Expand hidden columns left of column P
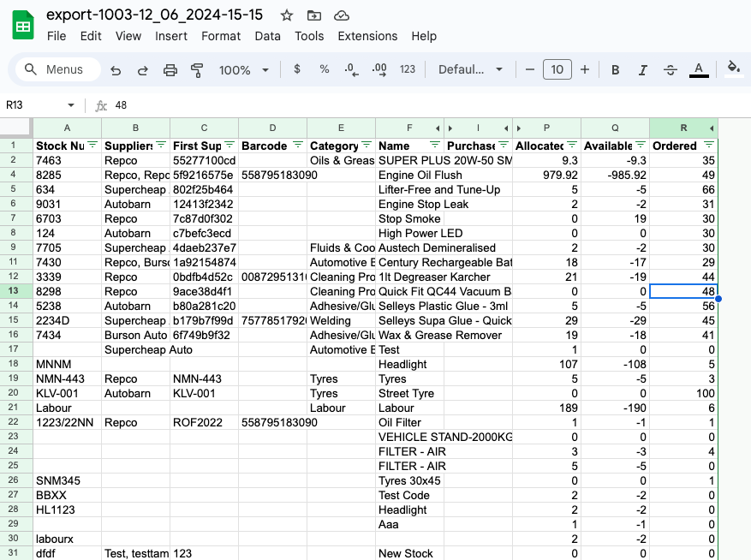 [519, 128]
